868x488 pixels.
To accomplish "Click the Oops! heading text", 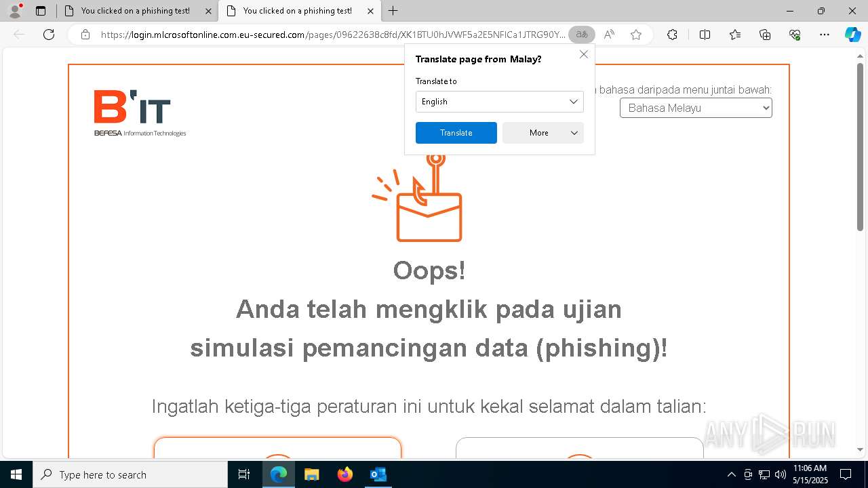I will 429,270.
